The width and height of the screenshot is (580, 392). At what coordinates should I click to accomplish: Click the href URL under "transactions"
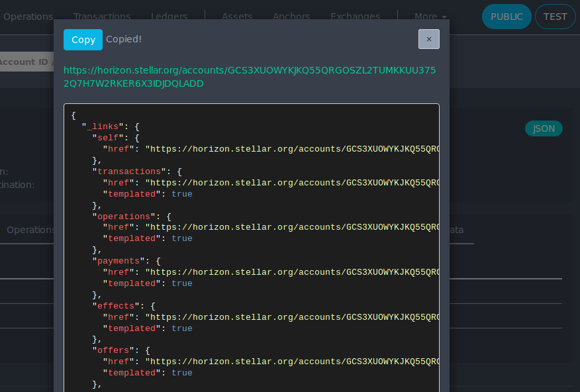[x=292, y=183]
